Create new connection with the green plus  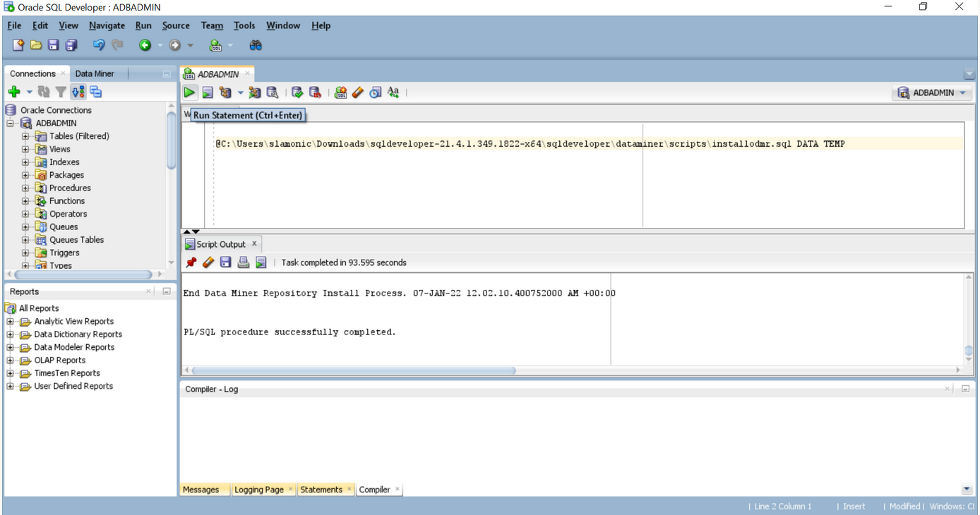click(15, 91)
